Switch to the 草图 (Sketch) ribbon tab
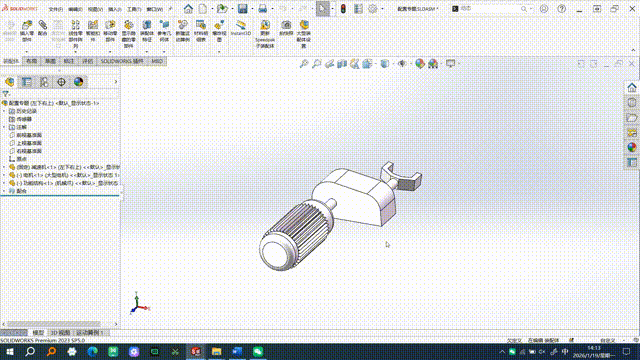This screenshot has height=360, width=640. point(50,61)
